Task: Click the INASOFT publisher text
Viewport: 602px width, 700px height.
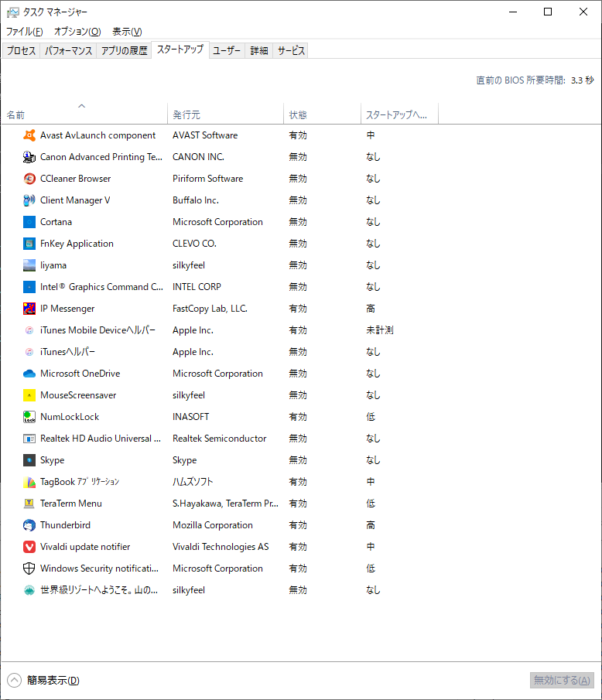Action: (190, 416)
